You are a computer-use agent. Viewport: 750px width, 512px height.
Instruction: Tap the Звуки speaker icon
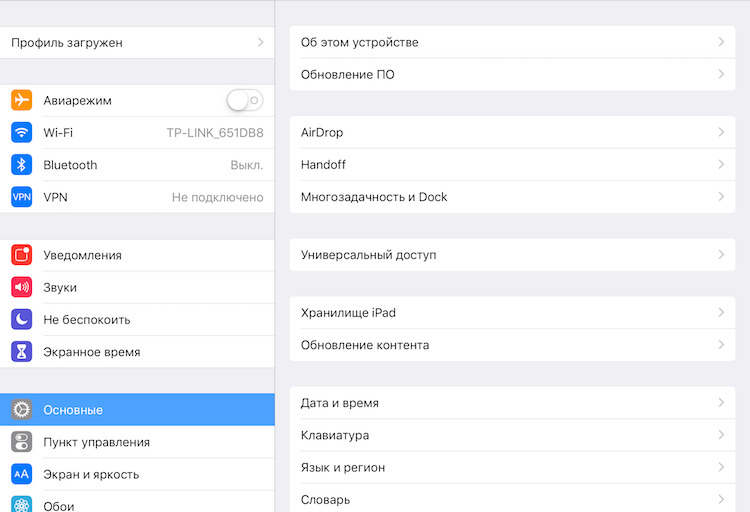(x=22, y=287)
